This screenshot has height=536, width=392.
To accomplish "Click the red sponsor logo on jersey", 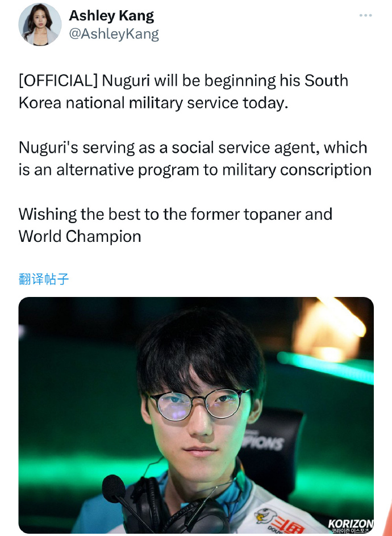I will (x=289, y=525).
